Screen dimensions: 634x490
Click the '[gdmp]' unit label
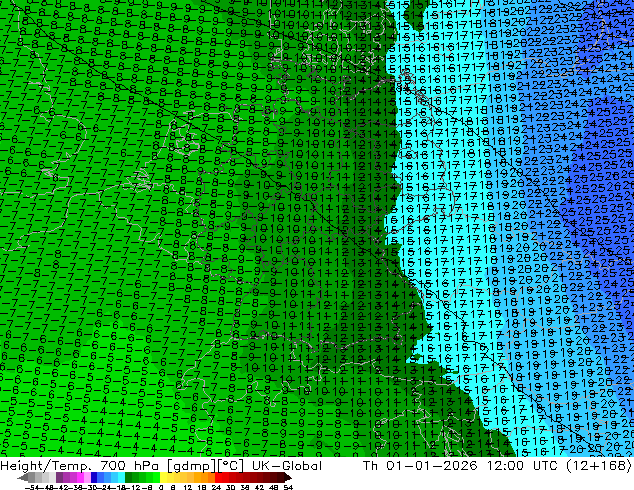coord(190,466)
